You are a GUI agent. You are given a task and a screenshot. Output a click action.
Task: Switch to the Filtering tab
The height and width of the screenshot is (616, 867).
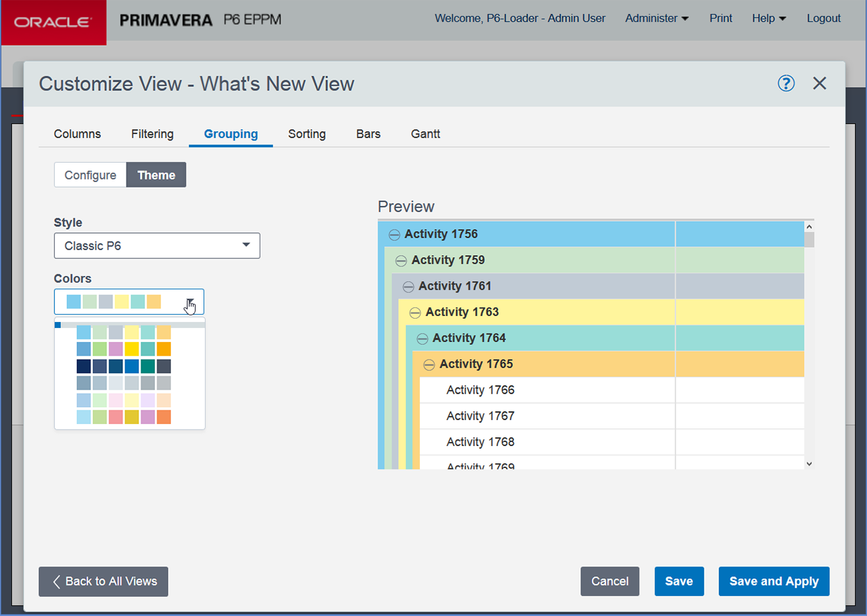click(152, 134)
